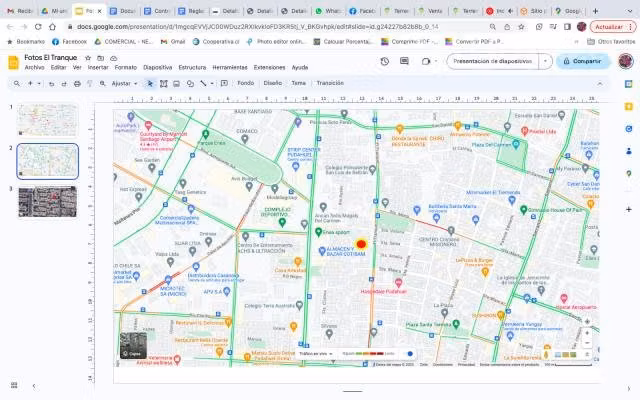Bookmark this page star in address bar
The height and width of the screenshot is (400, 640).
[x=521, y=27]
